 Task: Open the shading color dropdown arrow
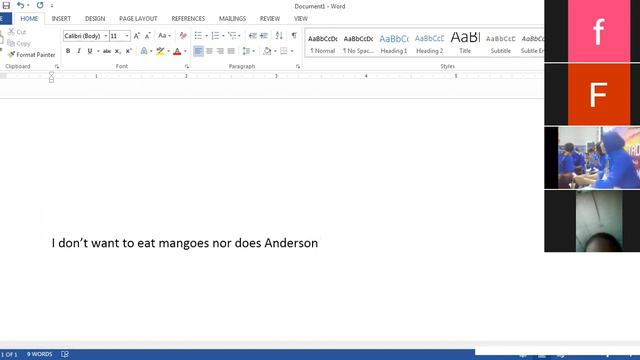[275, 51]
